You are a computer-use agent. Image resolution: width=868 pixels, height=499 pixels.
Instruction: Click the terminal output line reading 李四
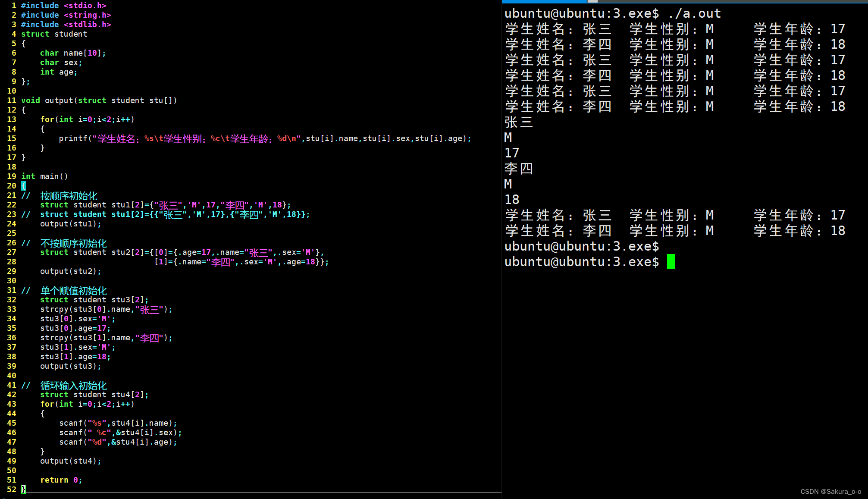pos(519,168)
